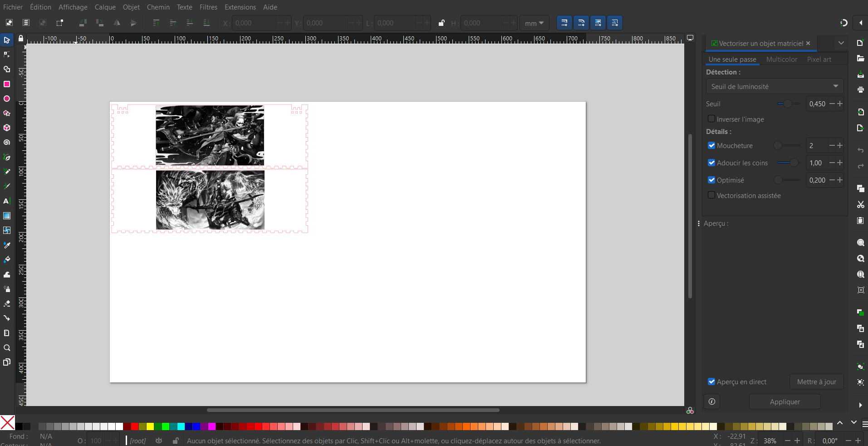This screenshot has width=868, height=446.
Task: Open the Fichier menu
Action: 13,7
